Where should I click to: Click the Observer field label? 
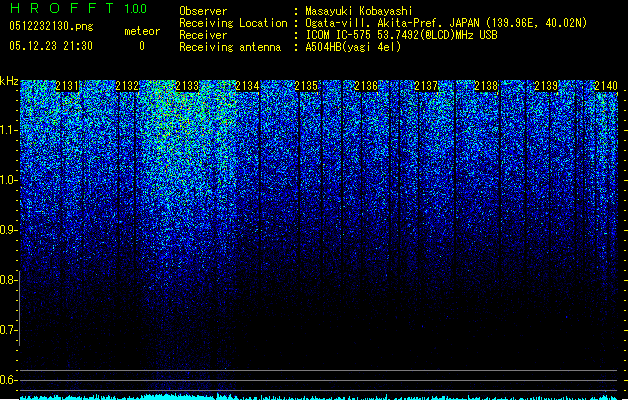pyautogui.click(x=203, y=11)
